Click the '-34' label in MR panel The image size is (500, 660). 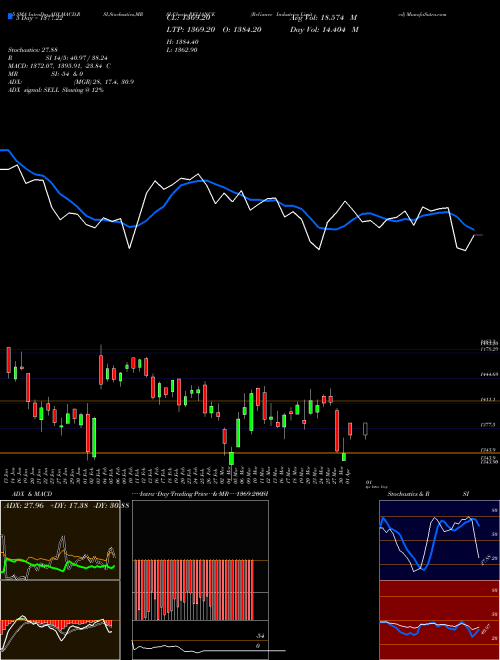(259, 636)
